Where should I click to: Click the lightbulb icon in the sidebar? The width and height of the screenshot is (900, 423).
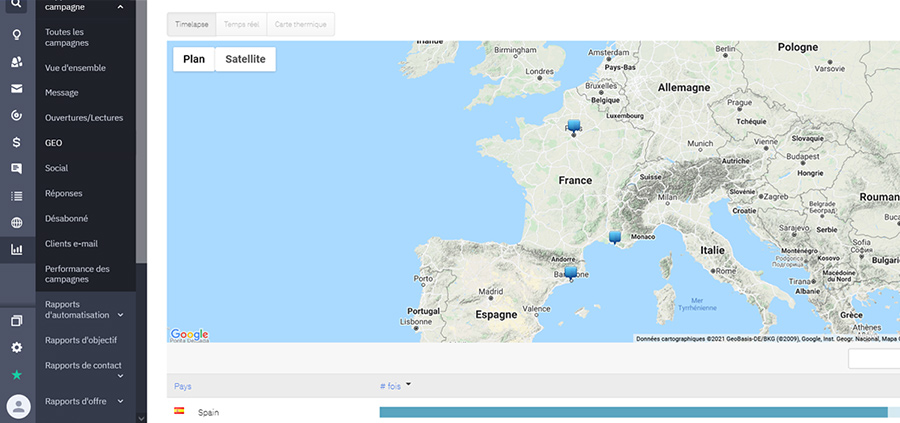17,36
